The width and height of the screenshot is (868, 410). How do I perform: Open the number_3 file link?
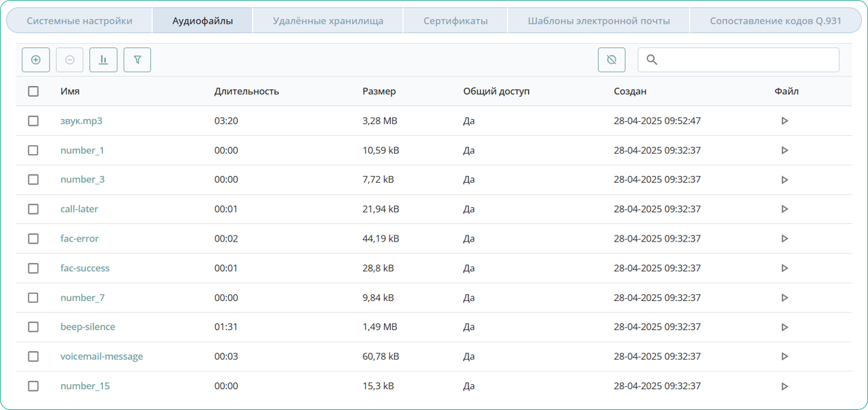pyautogui.click(x=83, y=179)
